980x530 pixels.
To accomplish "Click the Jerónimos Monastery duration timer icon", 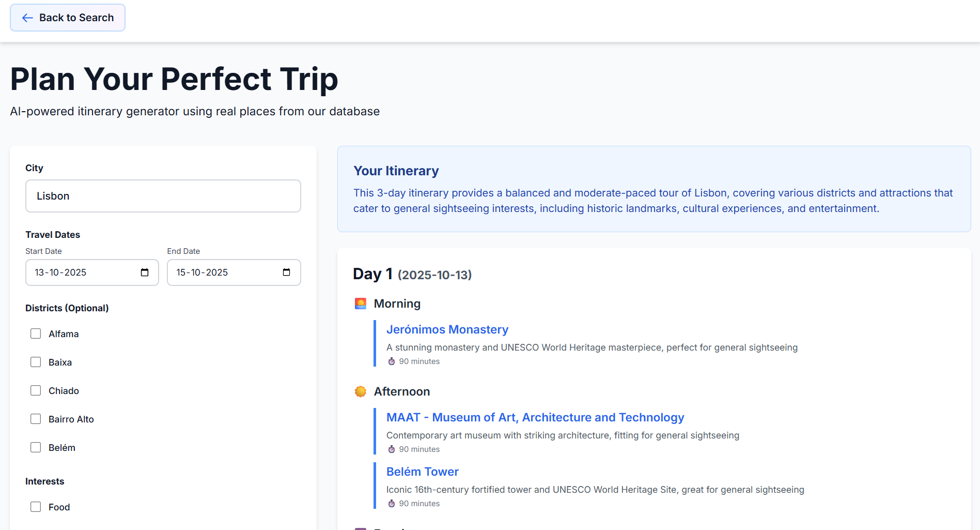I will pyautogui.click(x=392, y=361).
